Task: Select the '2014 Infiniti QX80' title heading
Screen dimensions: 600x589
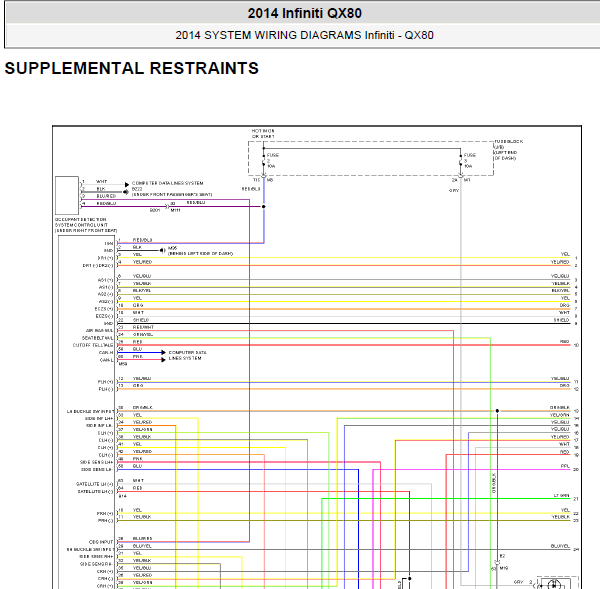Action: point(304,13)
